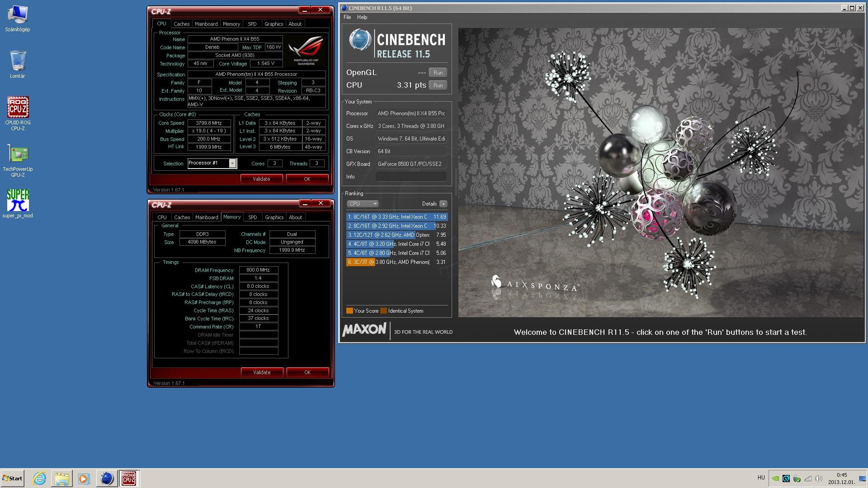Click OK in the top CPU-Z window
The height and width of the screenshot is (488, 868).
[x=307, y=179]
